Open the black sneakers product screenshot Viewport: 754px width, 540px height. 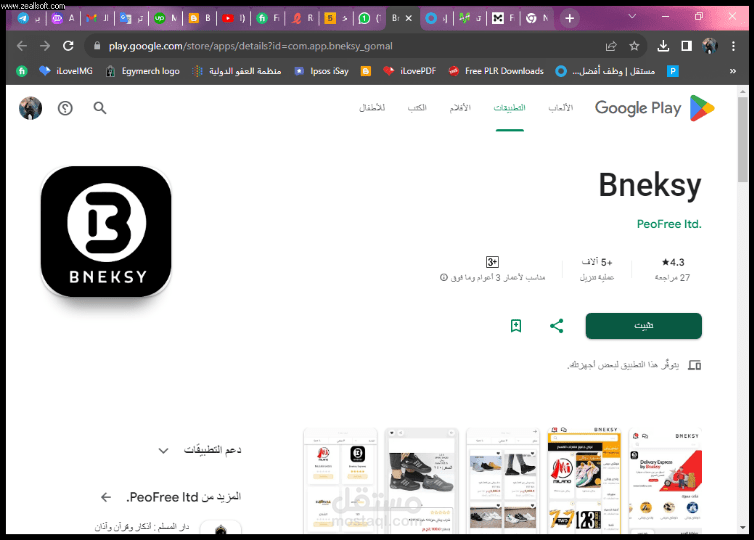[422, 480]
